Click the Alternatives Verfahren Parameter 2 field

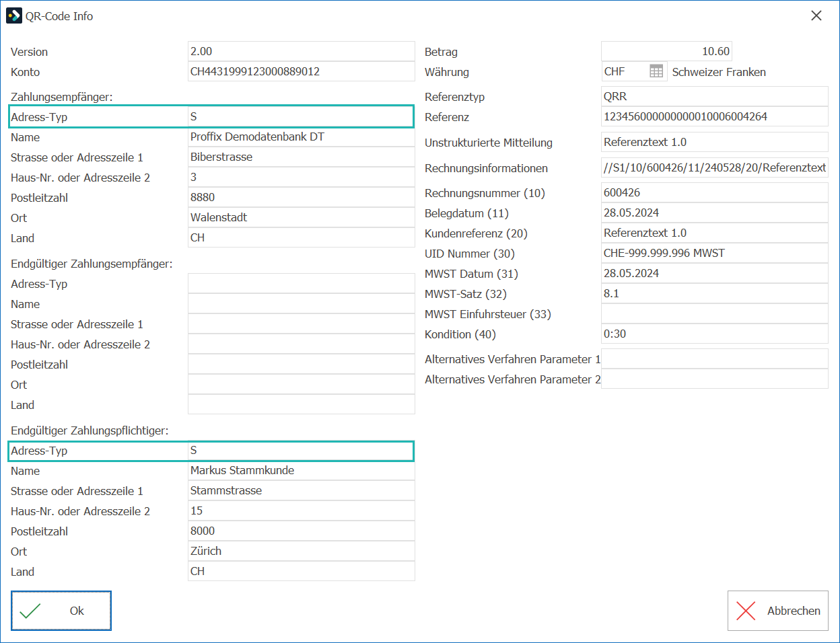[x=715, y=379]
